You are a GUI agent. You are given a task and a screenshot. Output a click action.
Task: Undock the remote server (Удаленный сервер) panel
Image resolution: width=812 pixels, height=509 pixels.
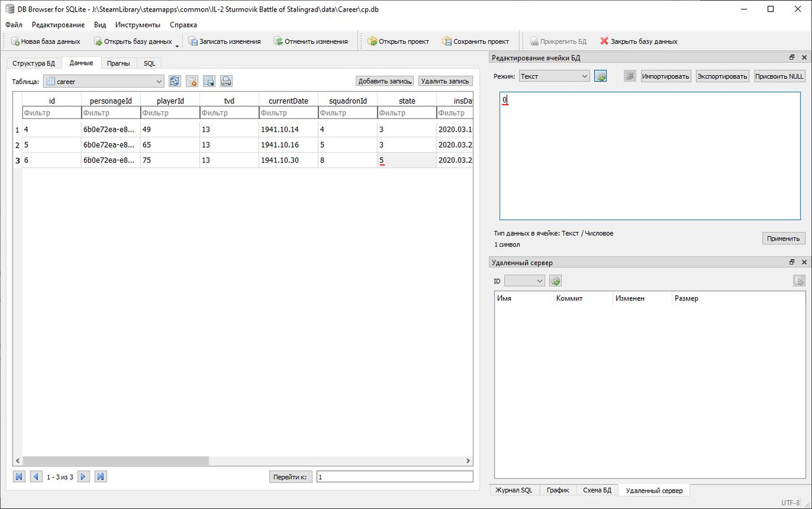(x=792, y=262)
